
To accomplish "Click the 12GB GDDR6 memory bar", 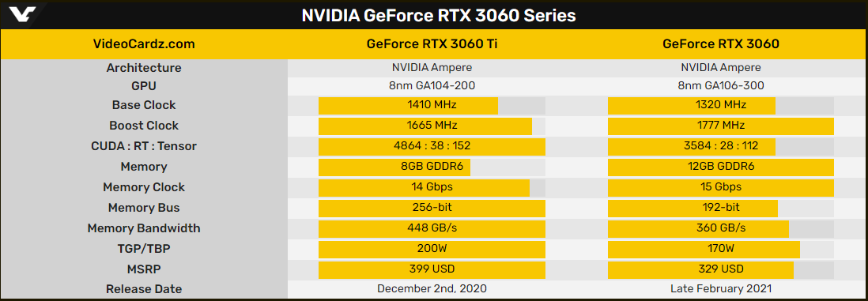I will (721, 167).
